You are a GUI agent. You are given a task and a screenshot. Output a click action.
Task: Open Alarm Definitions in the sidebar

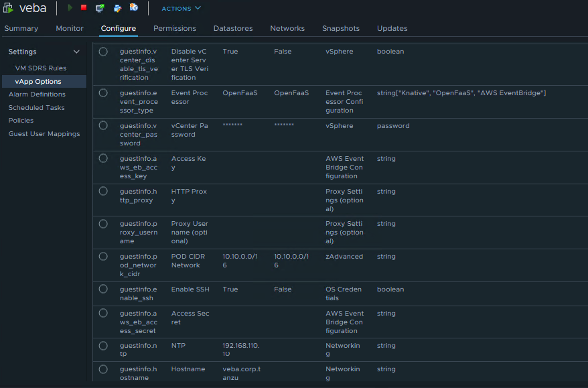pyautogui.click(x=37, y=94)
